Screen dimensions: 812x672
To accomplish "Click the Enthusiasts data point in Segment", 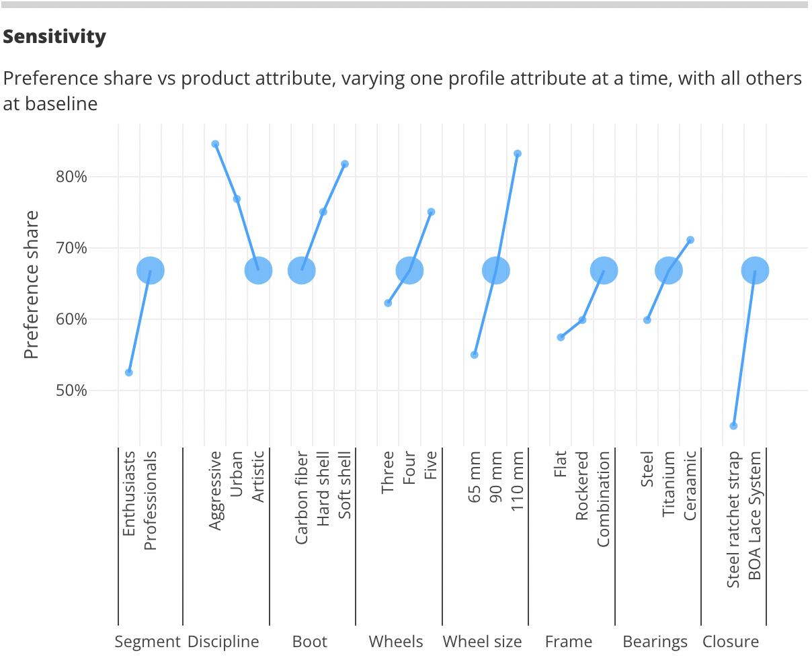I will click(x=129, y=372).
